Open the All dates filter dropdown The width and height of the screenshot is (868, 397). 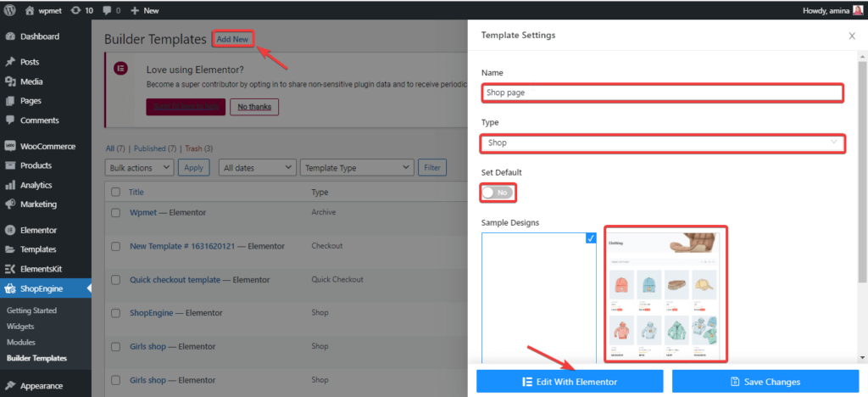(x=258, y=168)
